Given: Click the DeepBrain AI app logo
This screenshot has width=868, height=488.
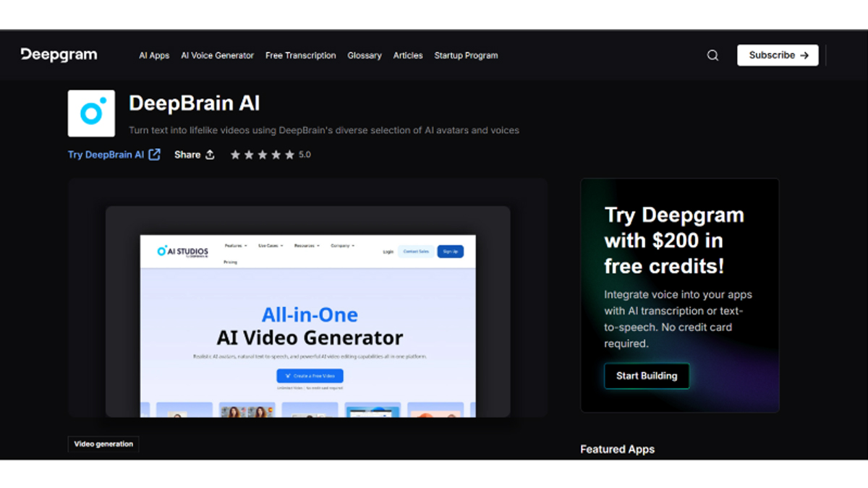Looking at the screenshot, I should click(x=91, y=114).
